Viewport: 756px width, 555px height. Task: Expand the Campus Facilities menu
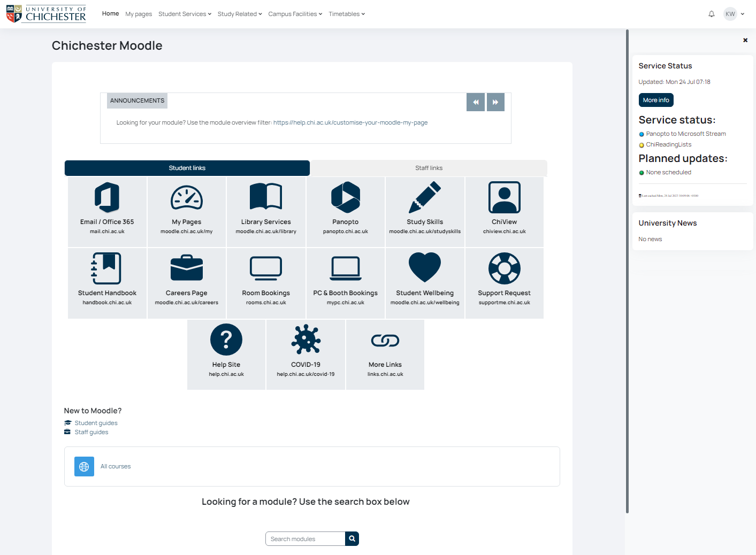click(295, 14)
